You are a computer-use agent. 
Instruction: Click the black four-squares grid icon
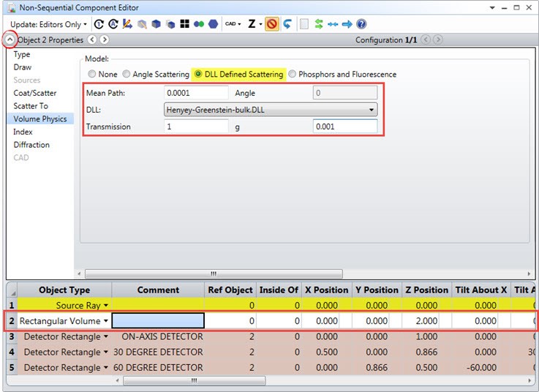point(184,23)
